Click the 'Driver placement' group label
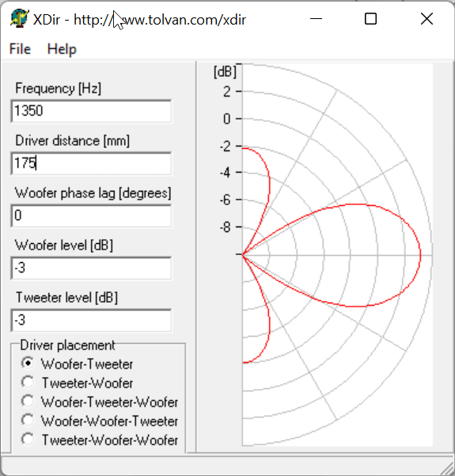 (x=67, y=345)
